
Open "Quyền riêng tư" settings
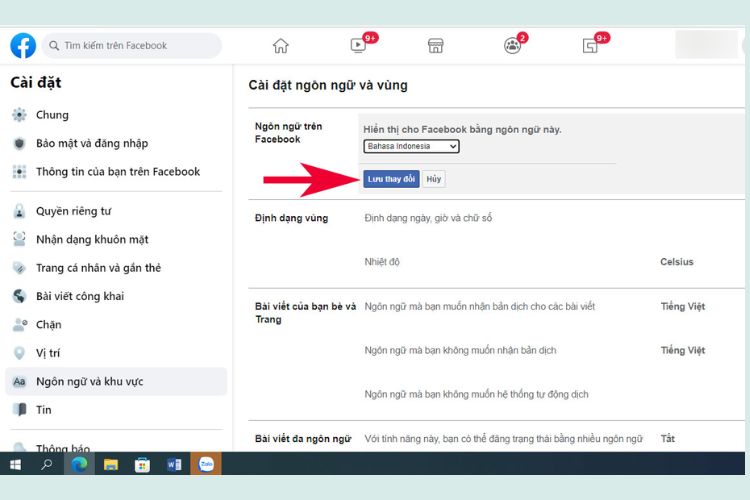coord(73,211)
